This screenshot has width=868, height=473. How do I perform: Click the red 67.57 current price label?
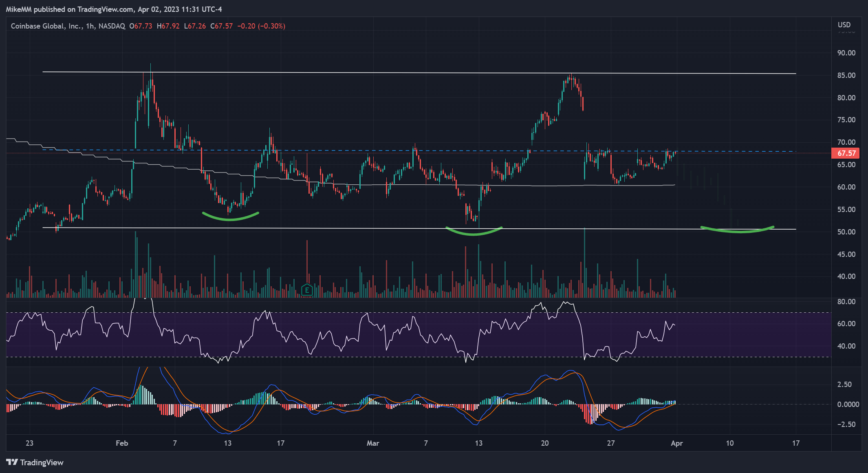click(846, 153)
